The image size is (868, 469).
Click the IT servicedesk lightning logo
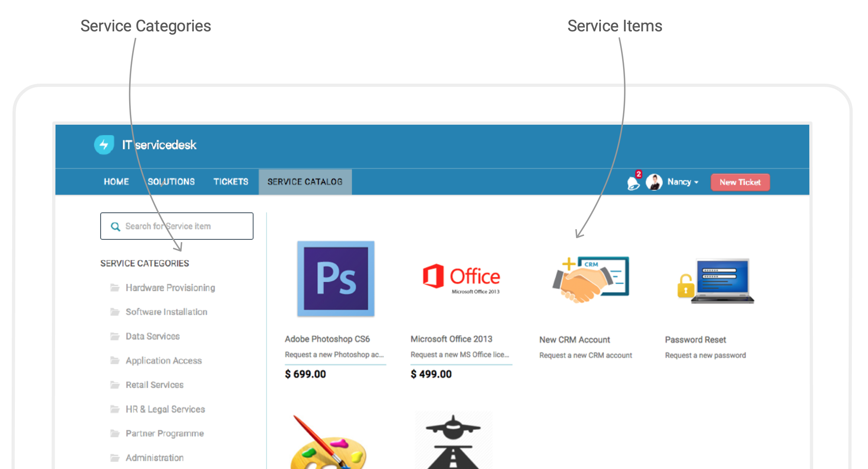coord(104,145)
